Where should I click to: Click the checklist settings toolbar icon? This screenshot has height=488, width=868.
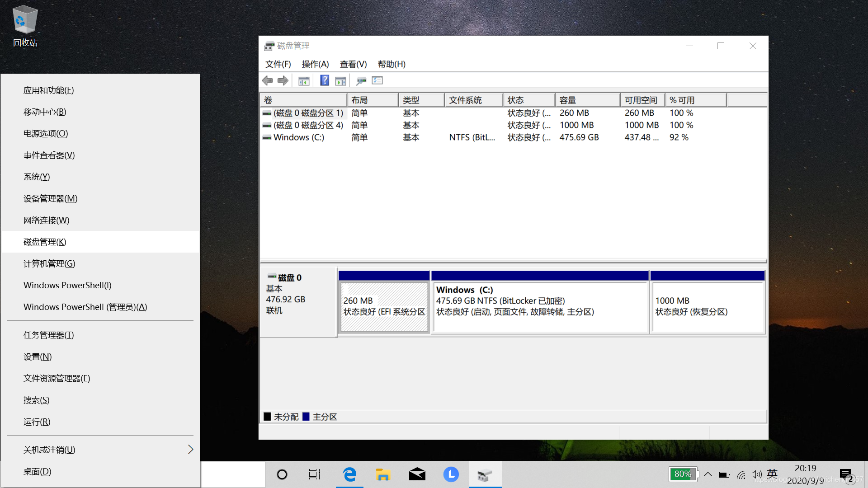[377, 80]
